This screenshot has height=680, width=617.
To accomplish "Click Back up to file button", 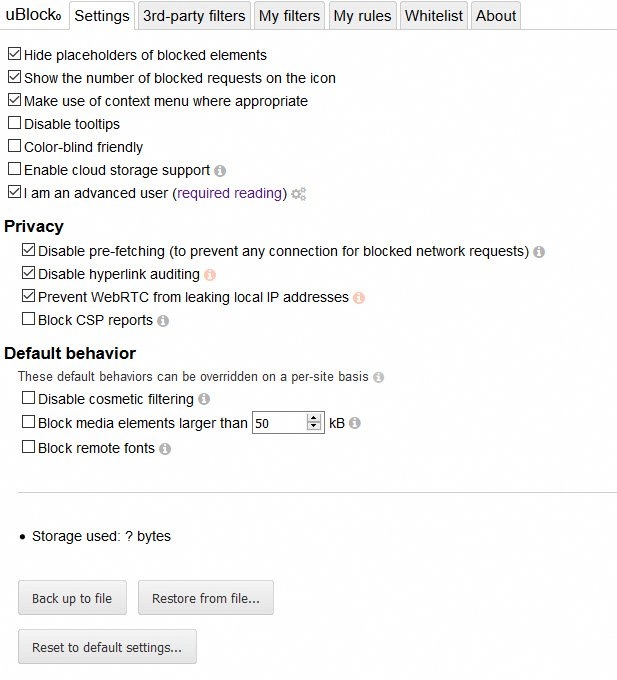I will [72, 598].
